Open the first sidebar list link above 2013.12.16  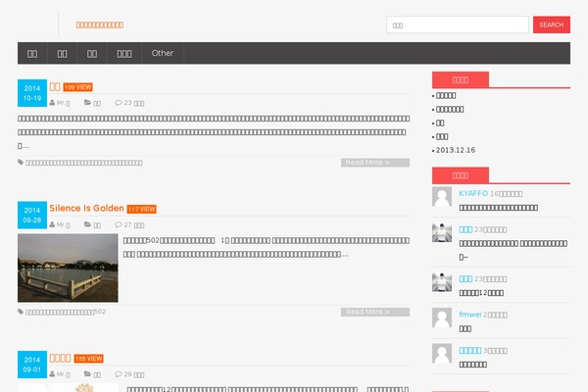pyautogui.click(x=446, y=96)
